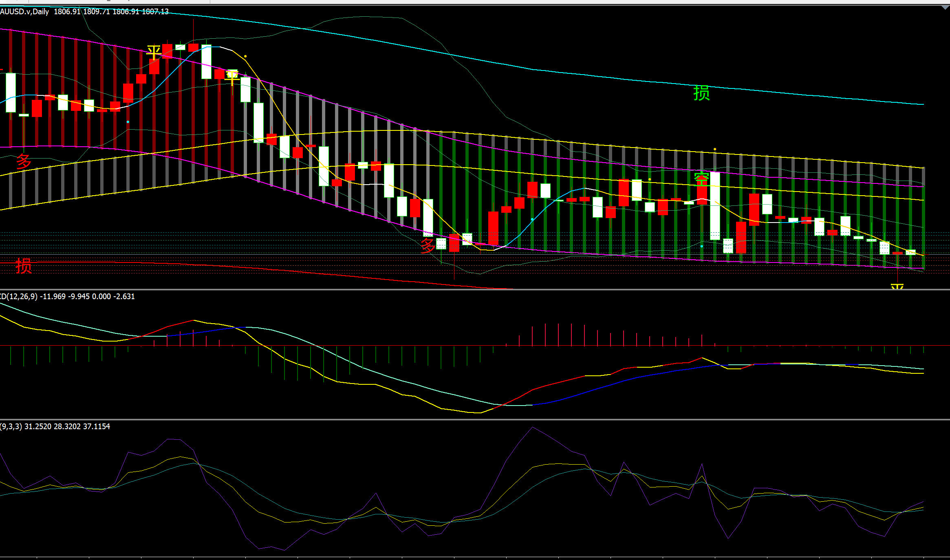Select the yellow 平 marker near the chart top

[154, 53]
